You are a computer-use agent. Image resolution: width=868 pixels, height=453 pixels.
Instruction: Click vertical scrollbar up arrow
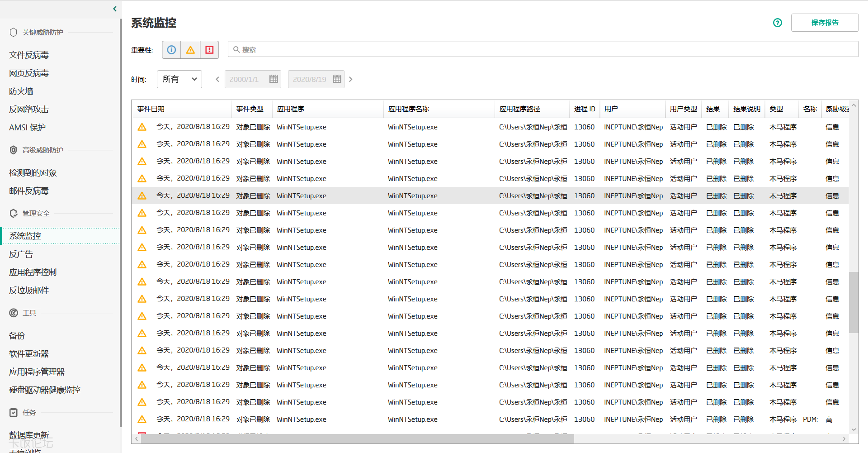(854, 105)
